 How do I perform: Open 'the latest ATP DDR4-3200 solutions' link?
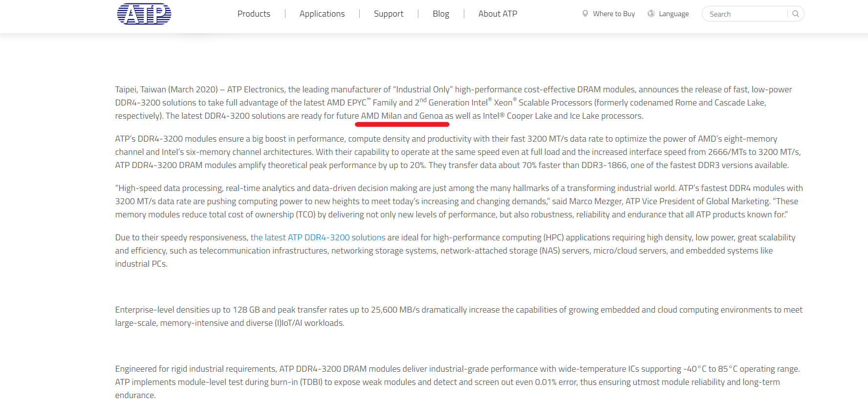coord(318,237)
